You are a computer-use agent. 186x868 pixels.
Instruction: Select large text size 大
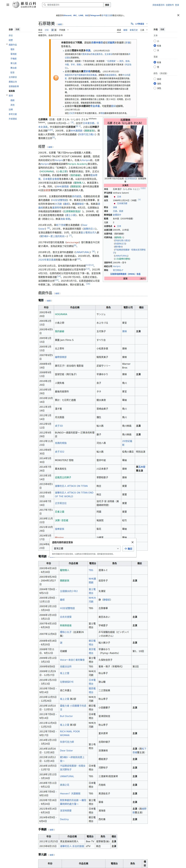tap(155, 50)
